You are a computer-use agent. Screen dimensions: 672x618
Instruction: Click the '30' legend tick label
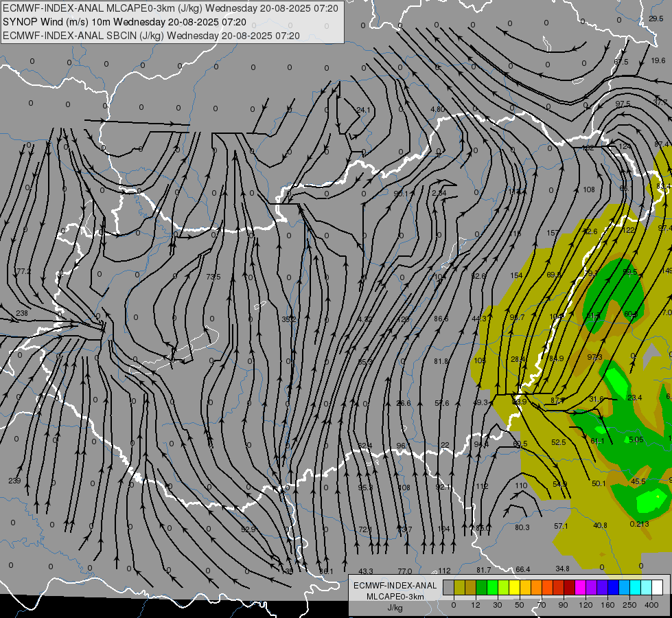tap(498, 605)
